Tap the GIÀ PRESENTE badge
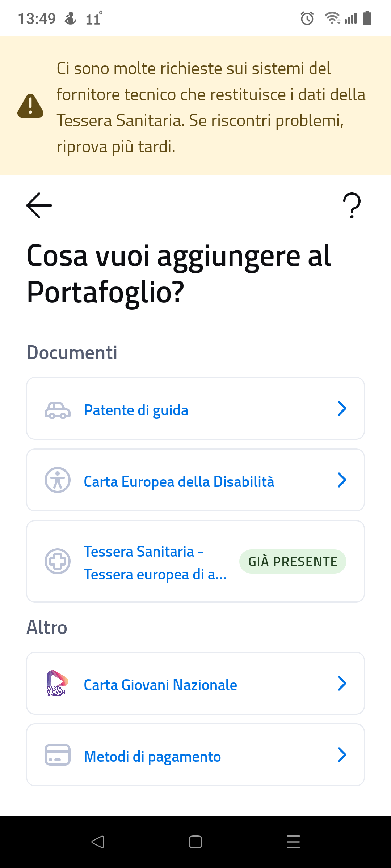391x868 pixels. [293, 561]
